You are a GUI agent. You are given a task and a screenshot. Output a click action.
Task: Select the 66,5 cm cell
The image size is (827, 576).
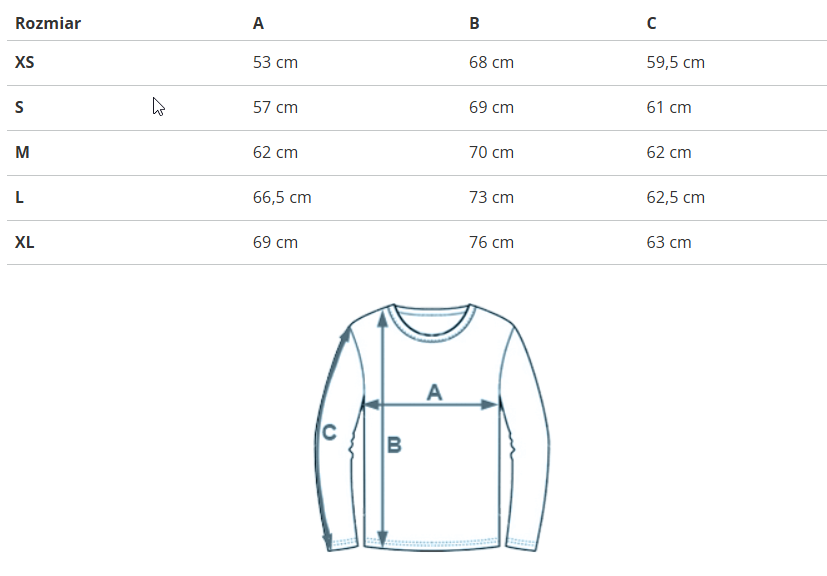(x=282, y=197)
